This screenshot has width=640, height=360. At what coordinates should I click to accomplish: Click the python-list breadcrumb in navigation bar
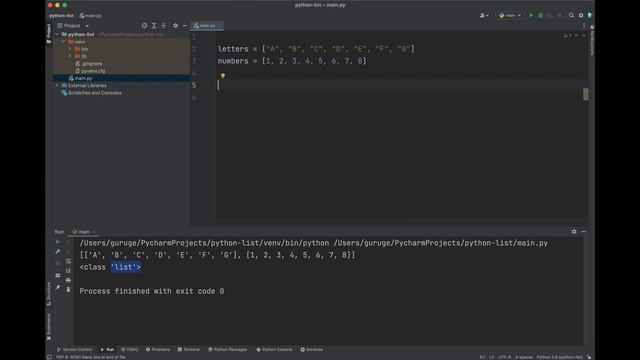point(61,16)
